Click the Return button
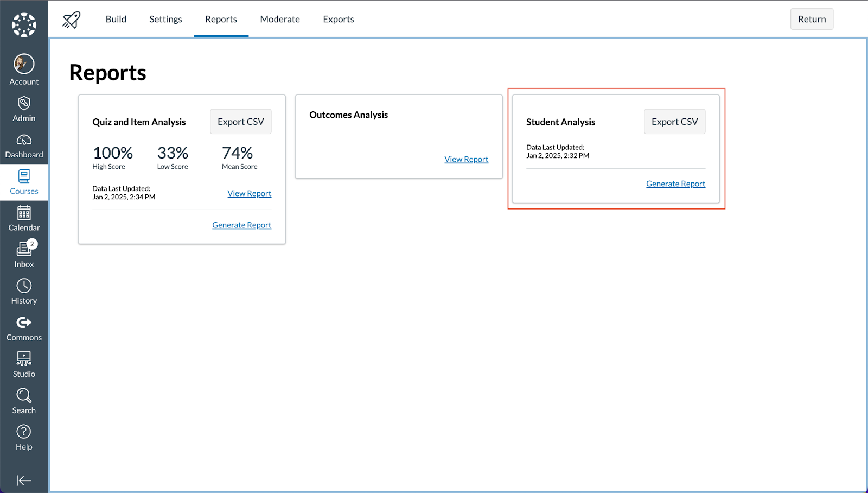This screenshot has height=493, width=868. pyautogui.click(x=812, y=19)
